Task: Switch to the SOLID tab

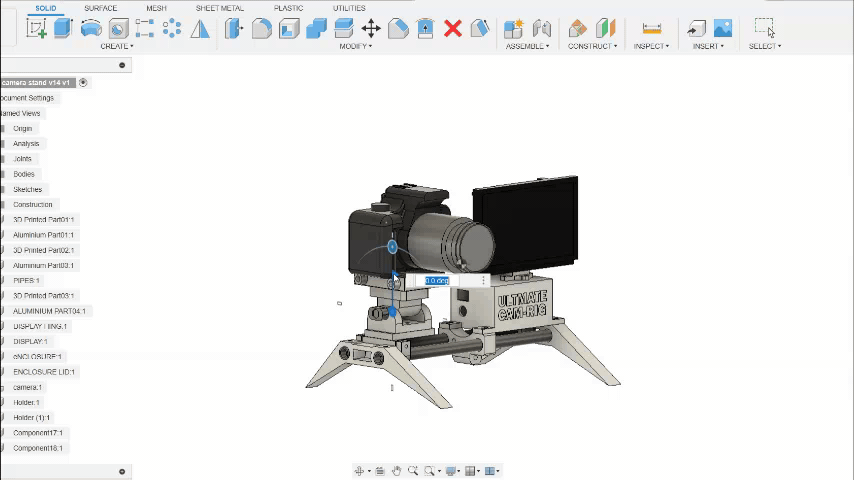Action: click(x=46, y=8)
